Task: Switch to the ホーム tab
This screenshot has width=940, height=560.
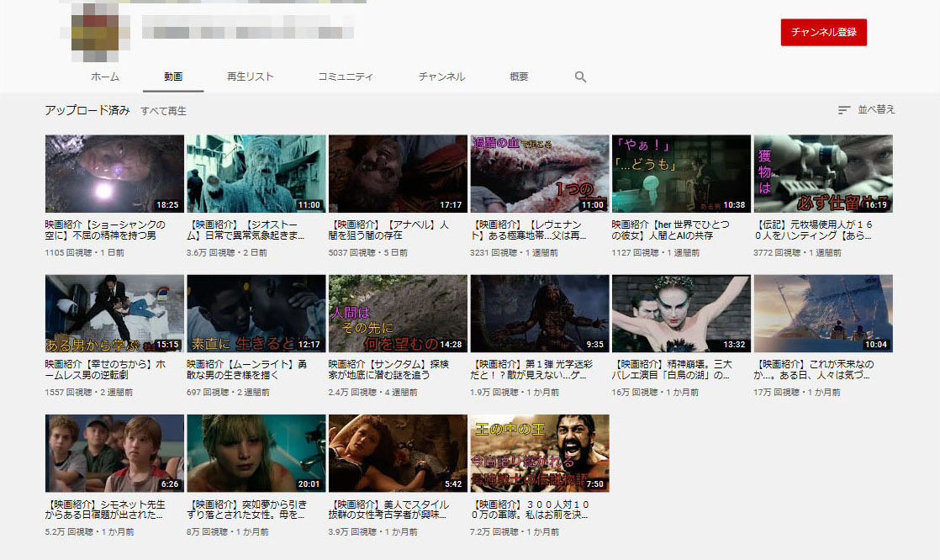Action: (x=105, y=77)
